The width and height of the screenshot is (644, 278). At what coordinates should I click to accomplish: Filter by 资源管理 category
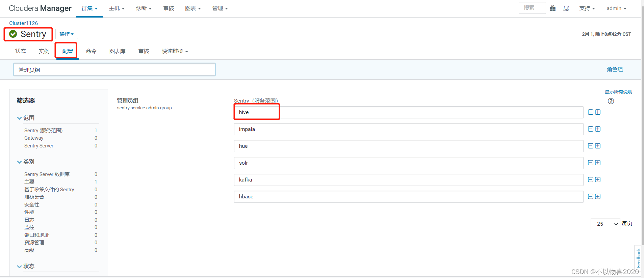coord(34,243)
